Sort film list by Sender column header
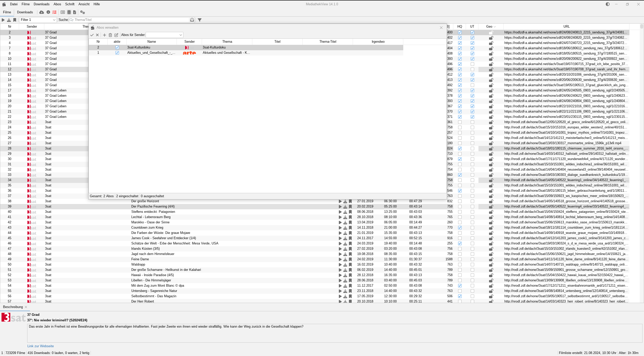644x356 pixels. 32,27
